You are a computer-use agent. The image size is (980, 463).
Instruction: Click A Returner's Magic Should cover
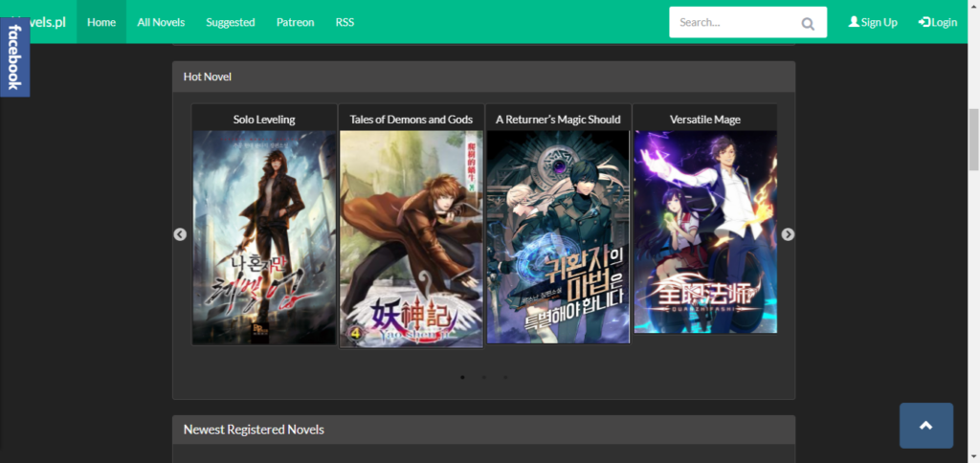[558, 237]
